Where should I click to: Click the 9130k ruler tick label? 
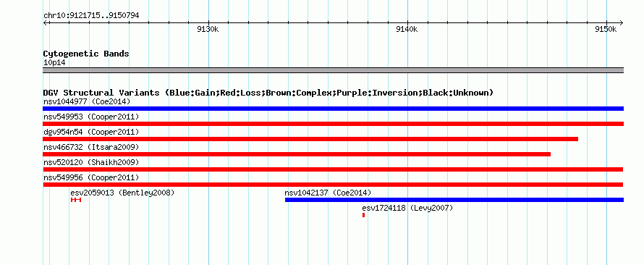click(208, 29)
